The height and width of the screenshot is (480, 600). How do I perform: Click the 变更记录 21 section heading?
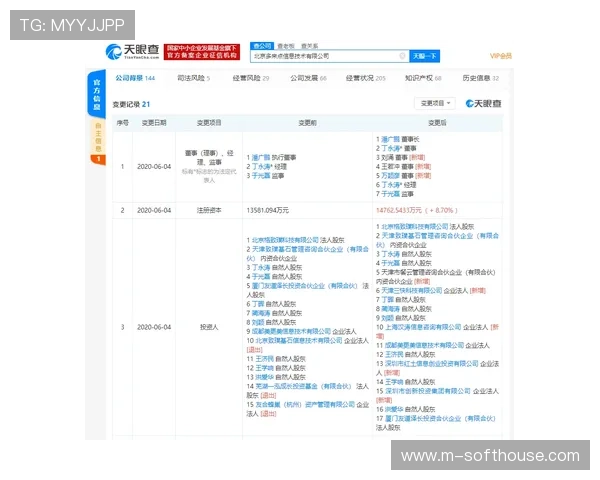(131, 104)
